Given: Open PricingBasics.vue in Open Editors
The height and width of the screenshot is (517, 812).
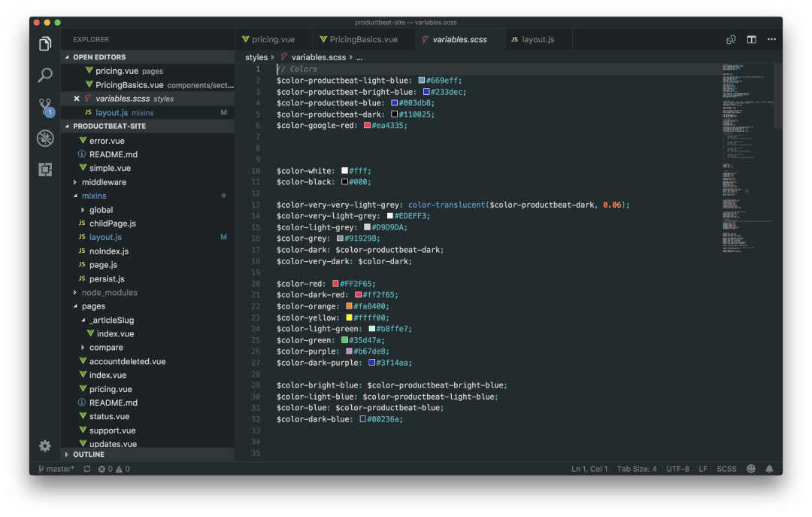Looking at the screenshot, I should [147, 85].
